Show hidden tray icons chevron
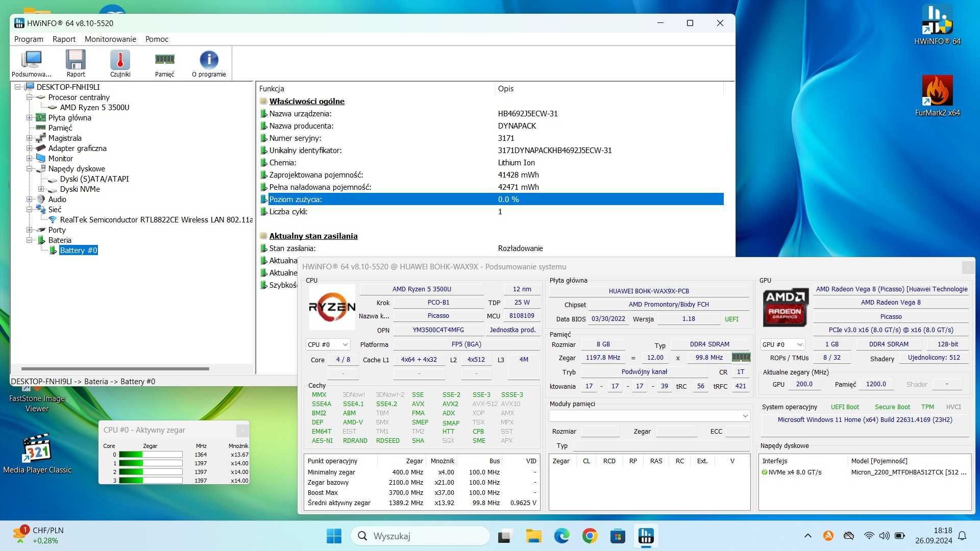The width and height of the screenshot is (980, 551). coord(807,536)
